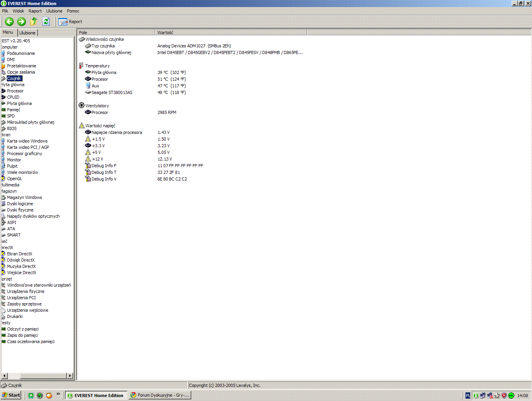Open the Pomoc menu
532x401 pixels.
pos(73,11)
